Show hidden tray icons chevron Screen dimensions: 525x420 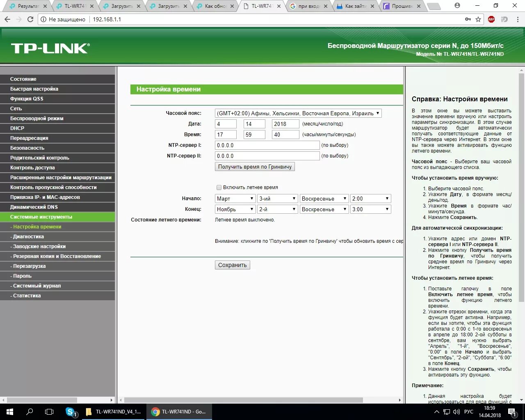coord(436,412)
